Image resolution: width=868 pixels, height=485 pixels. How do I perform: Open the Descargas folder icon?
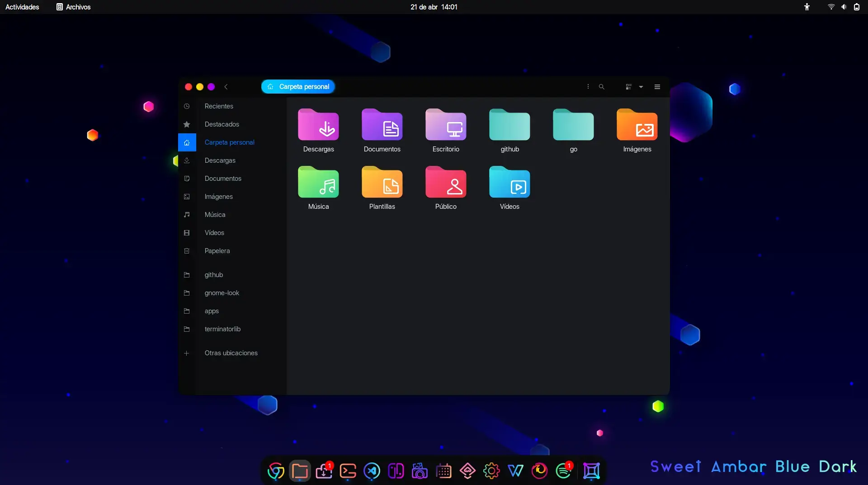click(318, 126)
